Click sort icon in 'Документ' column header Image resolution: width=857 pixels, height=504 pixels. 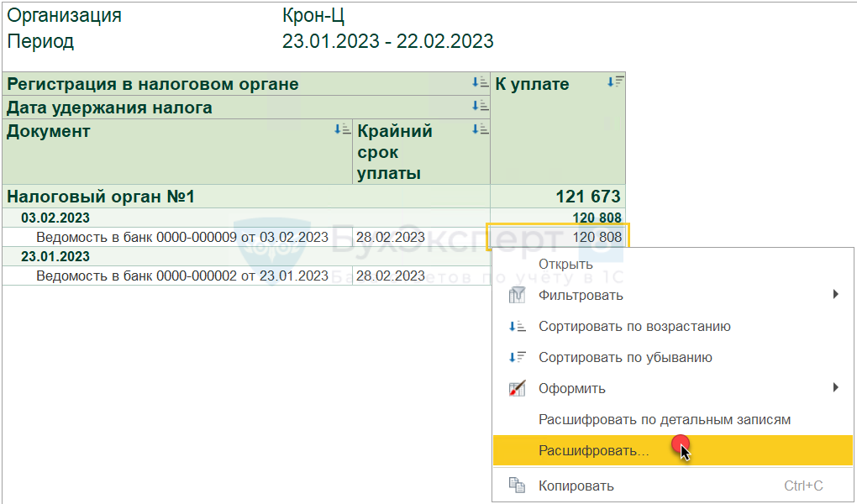(x=342, y=129)
